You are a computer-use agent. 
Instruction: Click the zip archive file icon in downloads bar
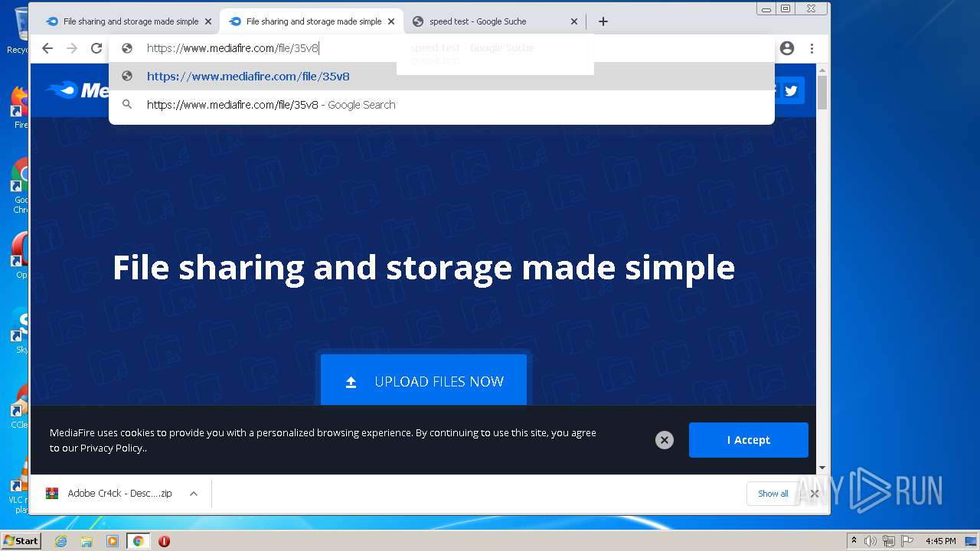pos(52,494)
